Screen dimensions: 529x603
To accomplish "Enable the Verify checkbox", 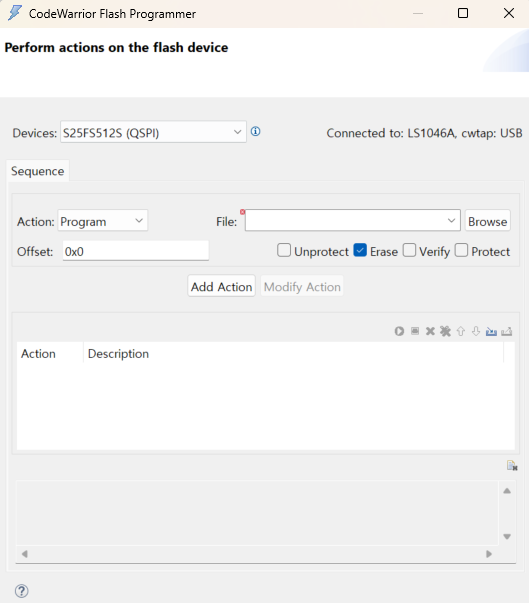I will pyautogui.click(x=409, y=250).
